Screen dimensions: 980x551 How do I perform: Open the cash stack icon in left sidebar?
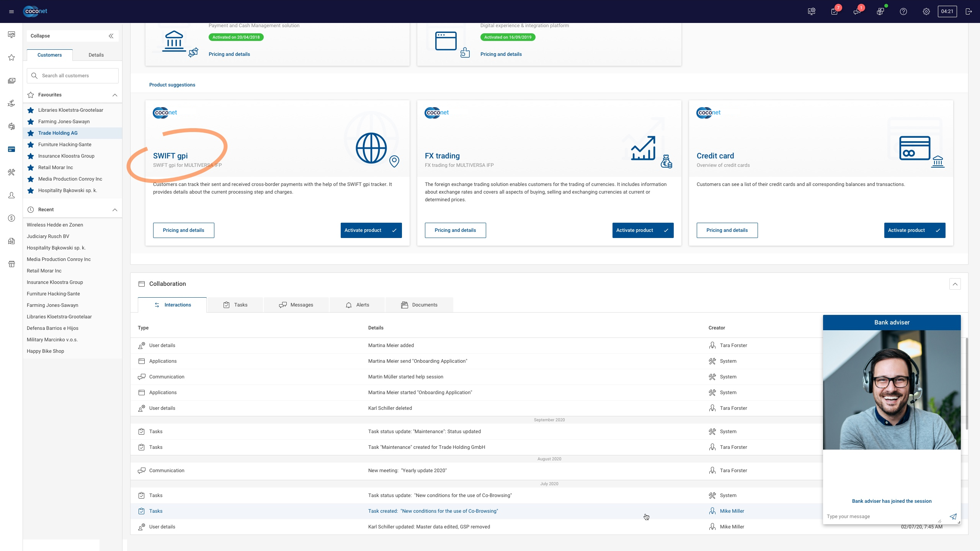11,80
